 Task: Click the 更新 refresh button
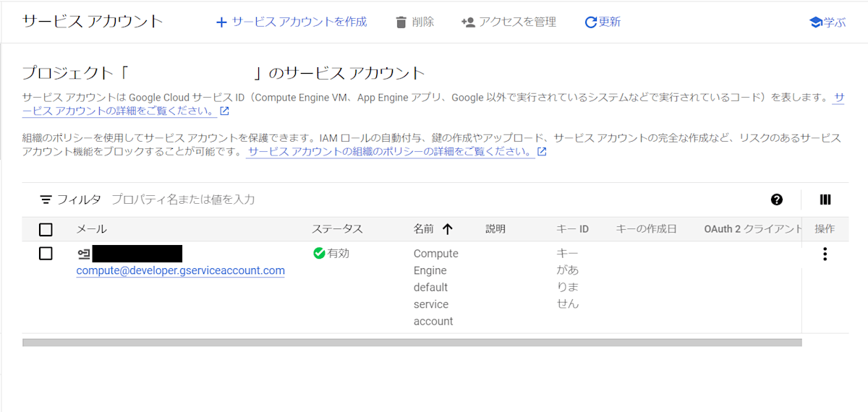click(x=603, y=22)
